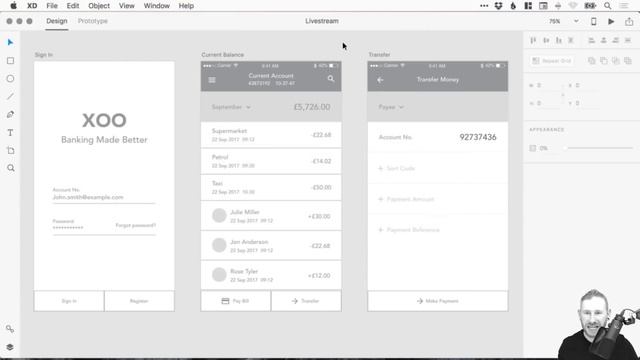Screen dimensions: 640x360
Task: Open the XD application menu
Action: (x=32, y=6)
